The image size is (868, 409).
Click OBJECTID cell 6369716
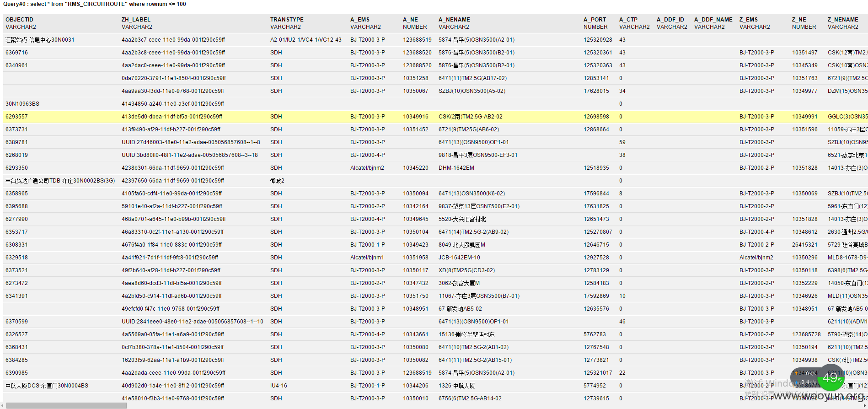point(16,53)
